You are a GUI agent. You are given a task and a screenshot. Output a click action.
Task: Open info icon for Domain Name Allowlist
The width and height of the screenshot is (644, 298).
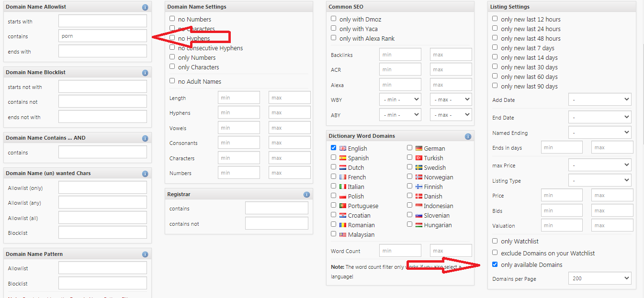point(145,7)
